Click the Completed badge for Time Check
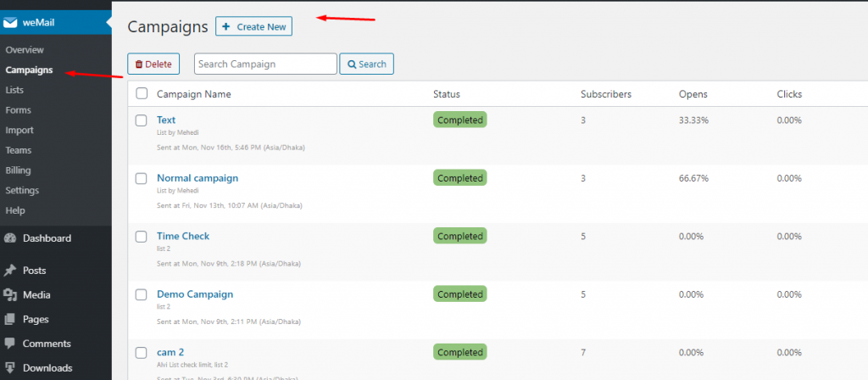The width and height of the screenshot is (868, 380). click(x=460, y=236)
